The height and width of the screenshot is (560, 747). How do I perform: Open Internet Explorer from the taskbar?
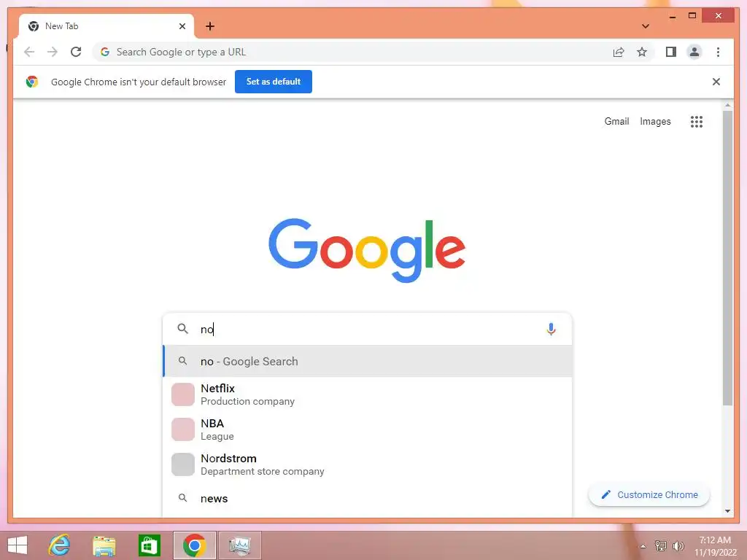[59, 545]
